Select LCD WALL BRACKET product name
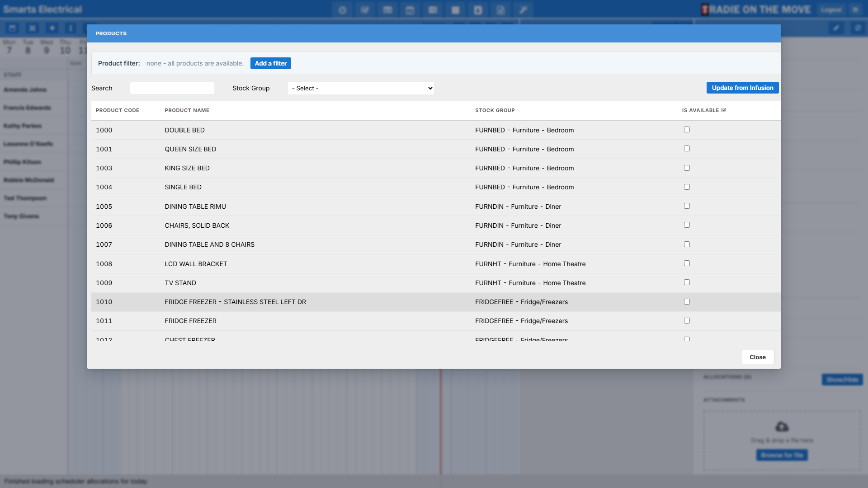Image resolution: width=868 pixels, height=488 pixels. 196,264
